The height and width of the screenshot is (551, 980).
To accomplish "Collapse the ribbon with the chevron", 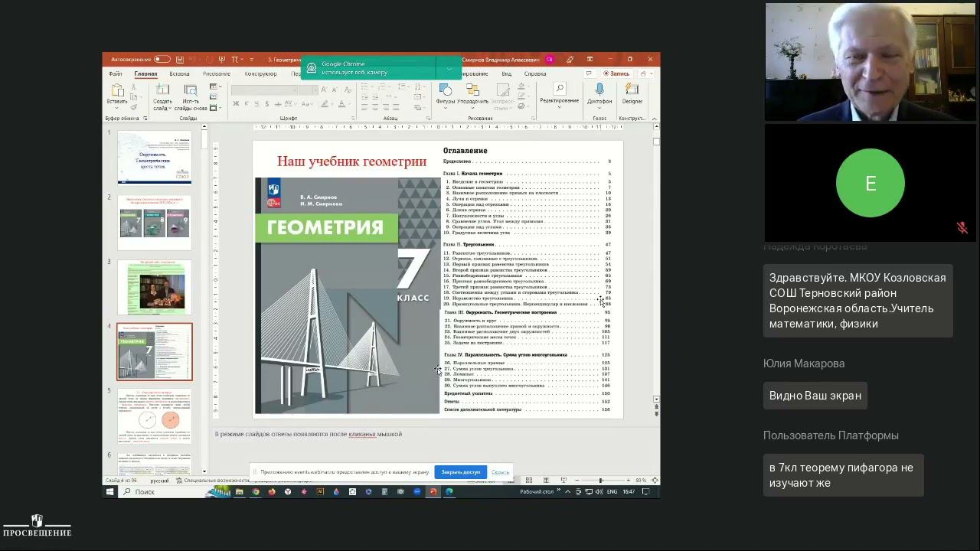I will 654,119.
